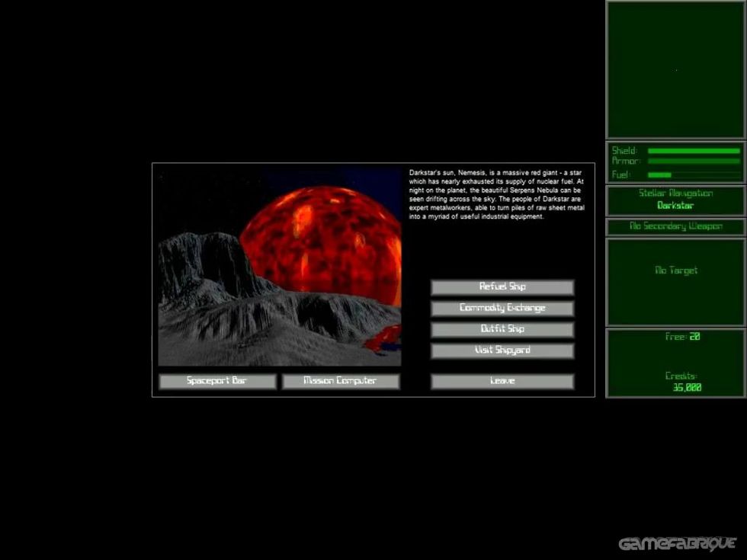Visit Shipyard from the planet menu

point(502,350)
